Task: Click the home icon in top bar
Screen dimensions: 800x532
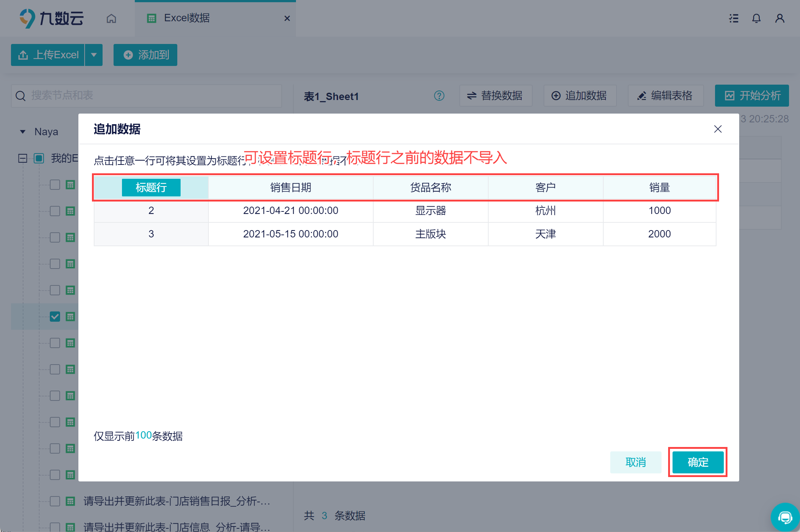Action: 111,18
